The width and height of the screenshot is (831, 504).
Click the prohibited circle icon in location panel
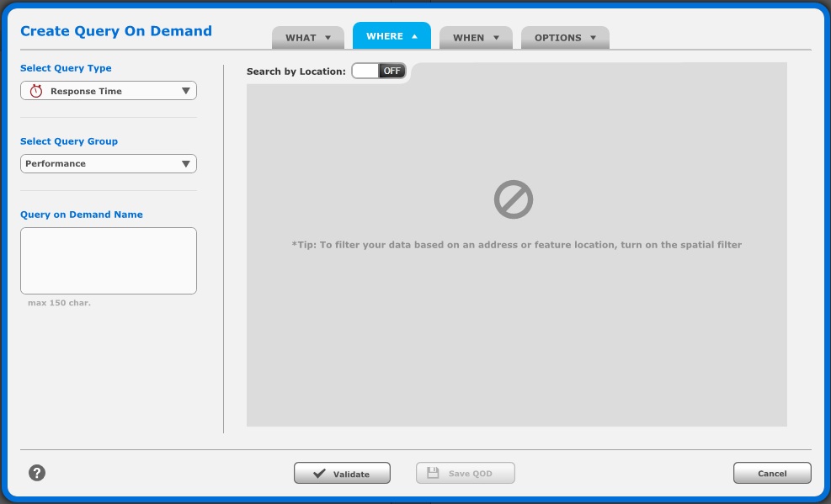[514, 200]
